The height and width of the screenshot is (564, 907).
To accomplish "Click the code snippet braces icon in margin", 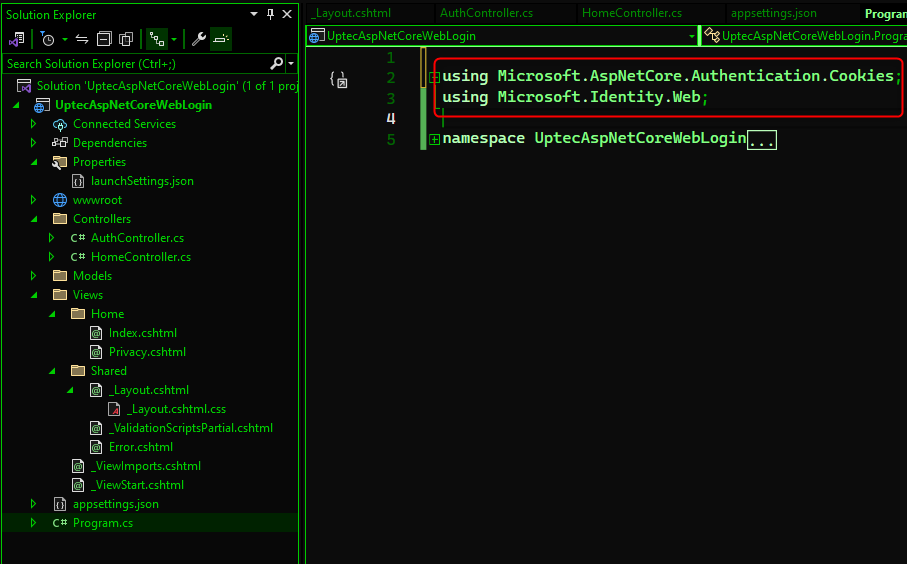I will [x=338, y=79].
